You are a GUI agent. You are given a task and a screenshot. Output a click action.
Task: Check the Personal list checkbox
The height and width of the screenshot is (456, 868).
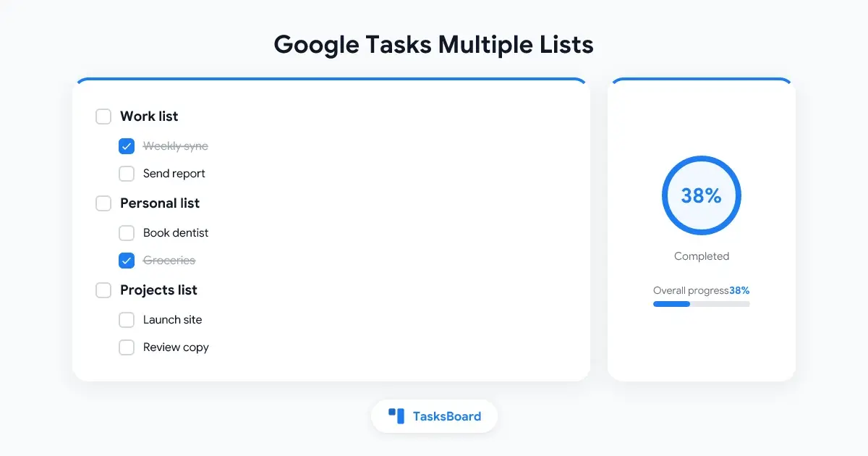click(103, 203)
